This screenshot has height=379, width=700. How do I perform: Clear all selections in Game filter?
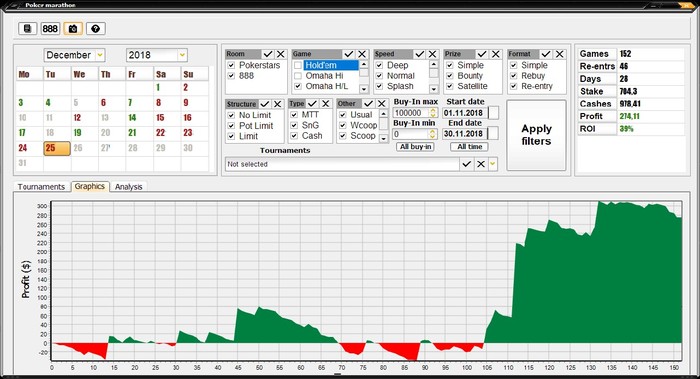click(x=362, y=54)
